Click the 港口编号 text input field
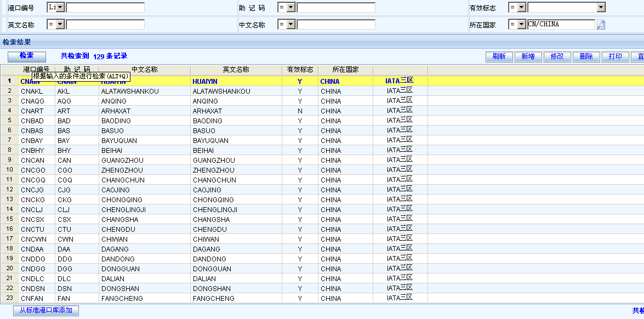Screen dimensions: 644x319 click(105, 8)
